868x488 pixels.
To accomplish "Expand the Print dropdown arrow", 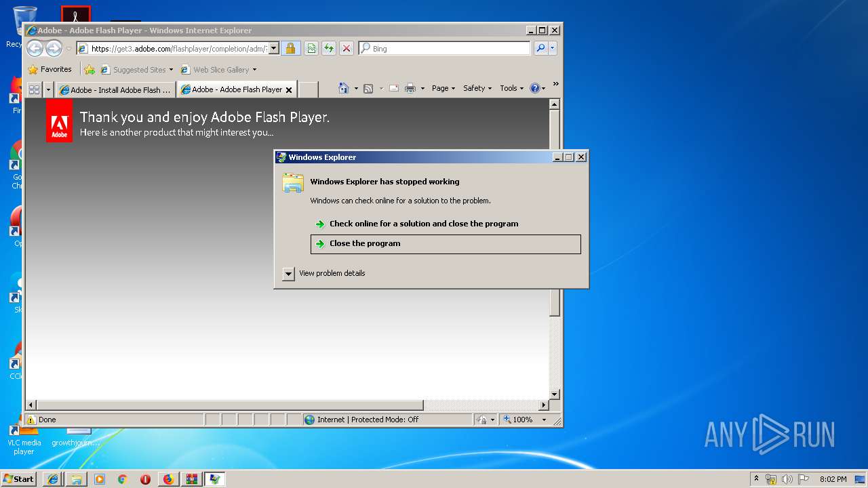I will pos(422,88).
